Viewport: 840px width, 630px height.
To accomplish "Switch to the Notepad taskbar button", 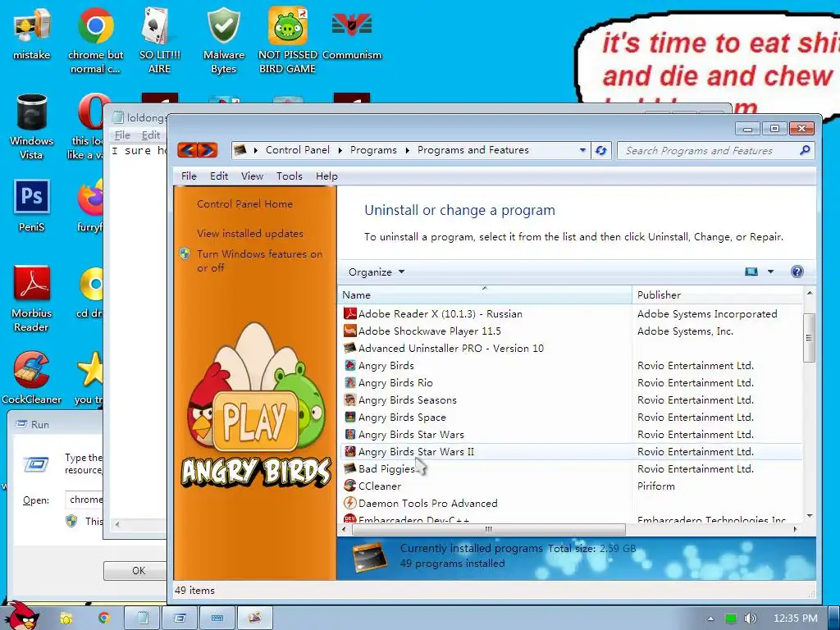I will tap(143, 619).
